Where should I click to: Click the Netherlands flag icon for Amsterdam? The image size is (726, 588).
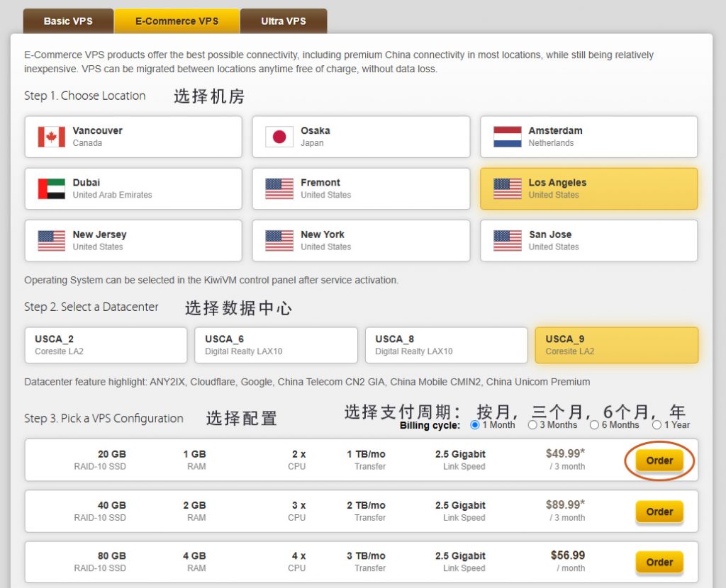pyautogui.click(x=507, y=137)
